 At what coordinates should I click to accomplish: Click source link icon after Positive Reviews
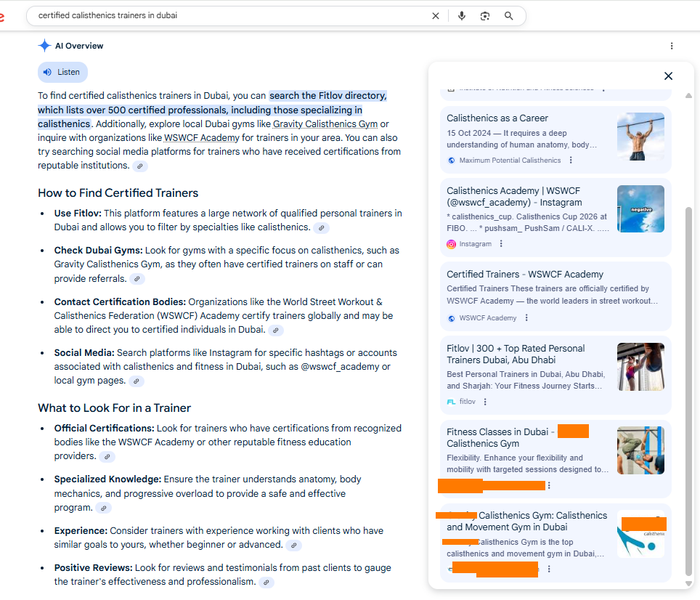[266, 583]
